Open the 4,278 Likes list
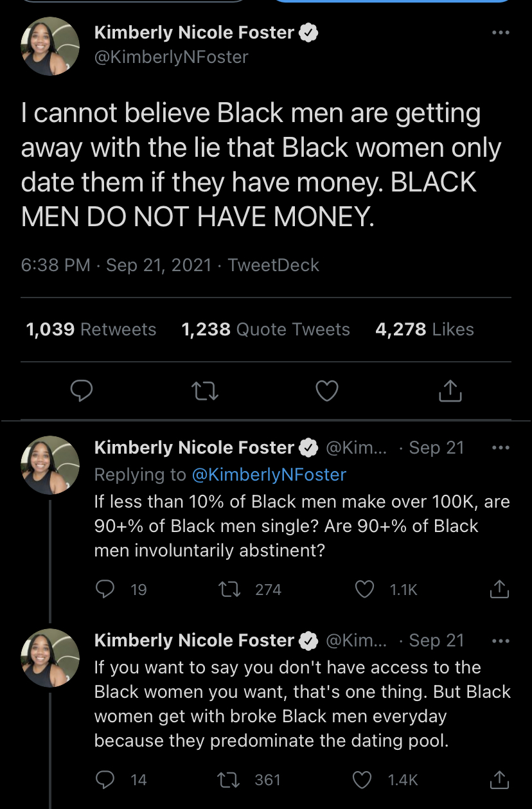Image resolution: width=532 pixels, height=809 pixels. [x=425, y=329]
